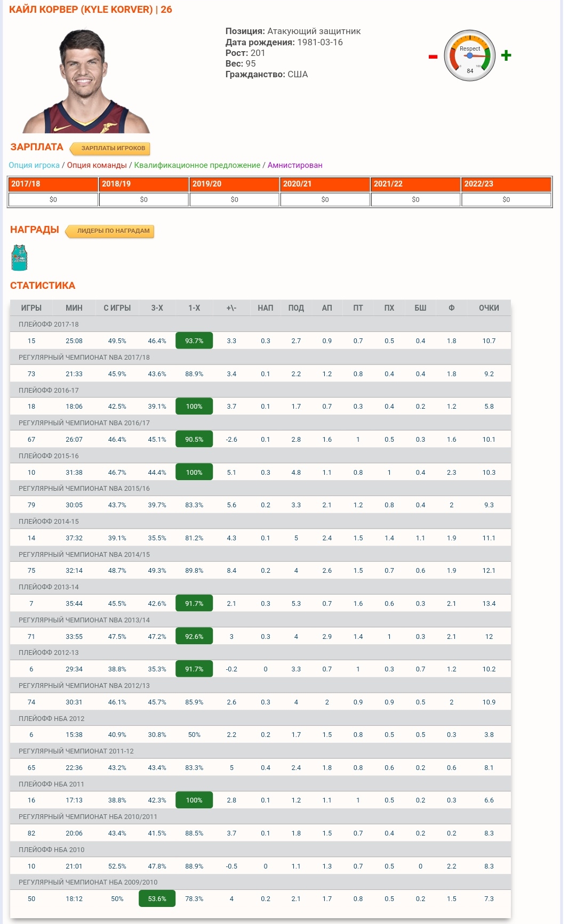Click the РЕГУЛЯРНЫЙ ЧЕМПИОНАТ NBA 2012/13 row label

click(84, 686)
